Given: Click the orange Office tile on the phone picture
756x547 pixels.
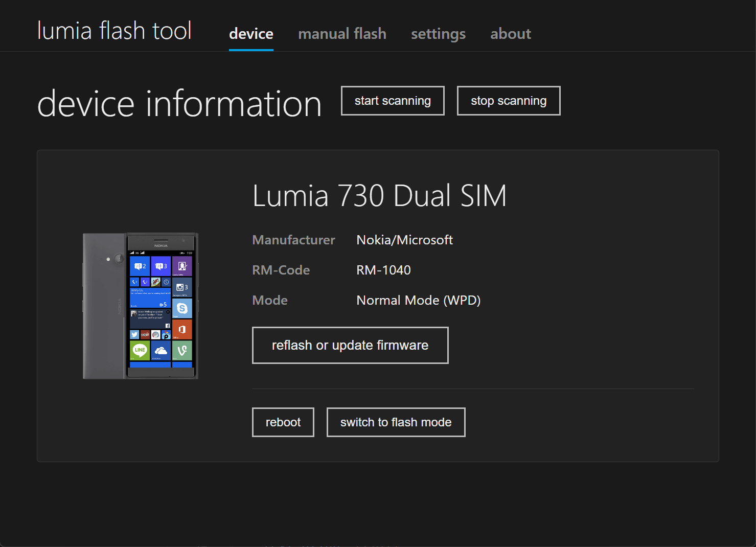Looking at the screenshot, I should [182, 329].
